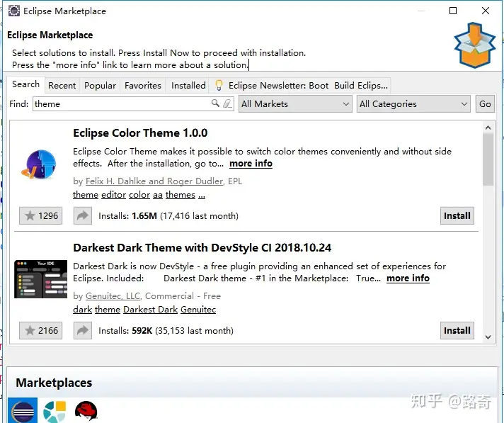
Task: Click the 'themes' tag link
Action: (x=181, y=195)
